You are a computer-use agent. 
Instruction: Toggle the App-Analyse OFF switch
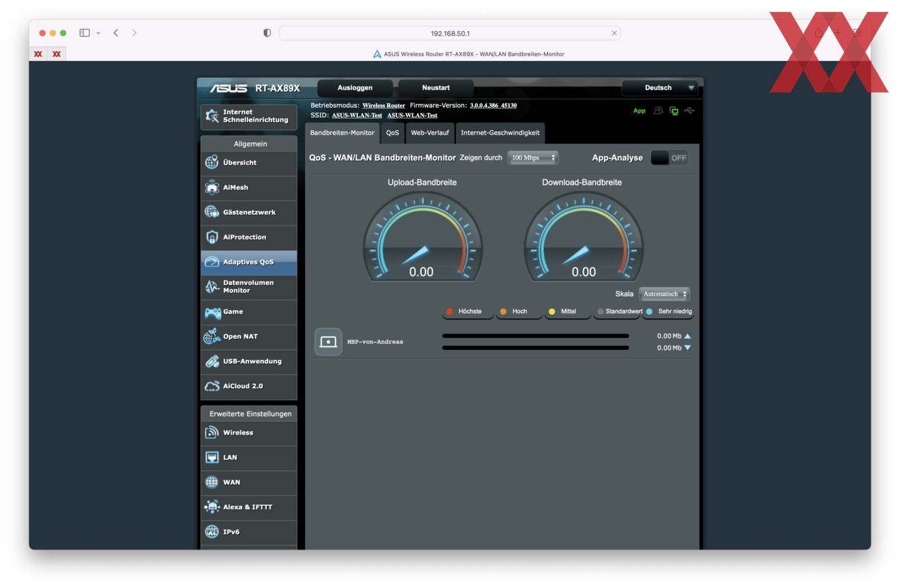tap(670, 157)
